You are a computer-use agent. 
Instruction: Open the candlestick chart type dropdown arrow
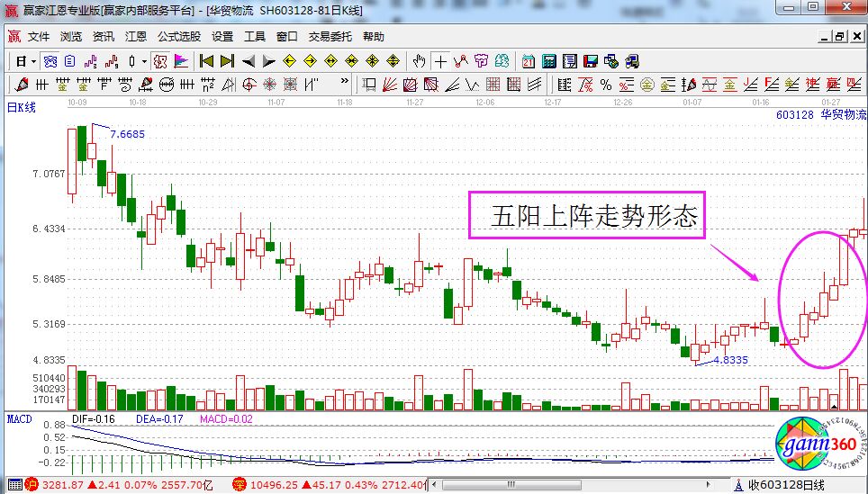[x=145, y=61]
